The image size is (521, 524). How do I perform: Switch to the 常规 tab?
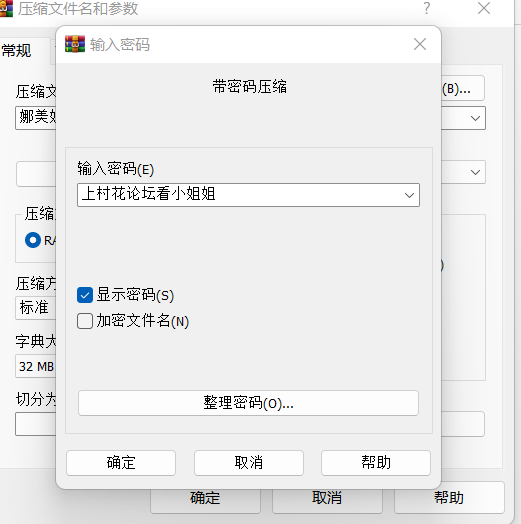16,51
